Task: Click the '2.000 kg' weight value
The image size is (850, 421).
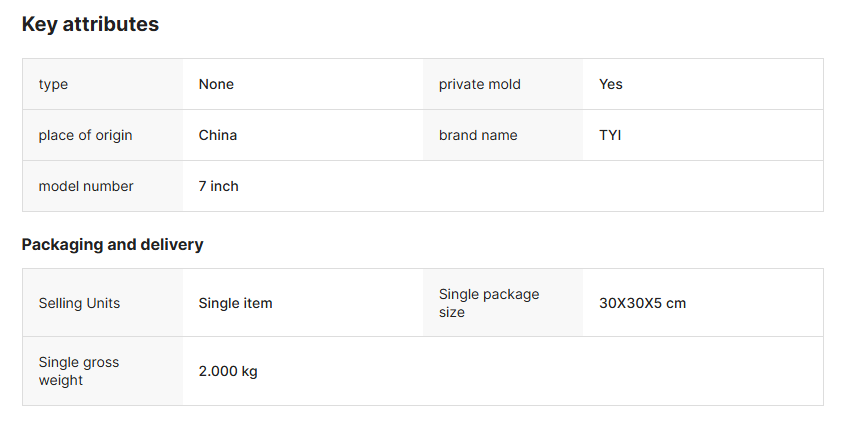Action: pyautogui.click(x=227, y=371)
